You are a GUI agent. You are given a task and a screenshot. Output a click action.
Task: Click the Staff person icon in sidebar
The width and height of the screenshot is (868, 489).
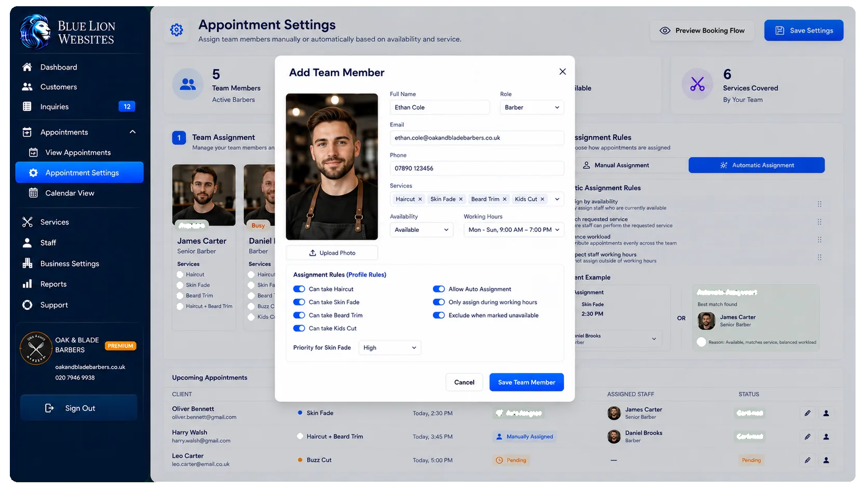(x=28, y=243)
